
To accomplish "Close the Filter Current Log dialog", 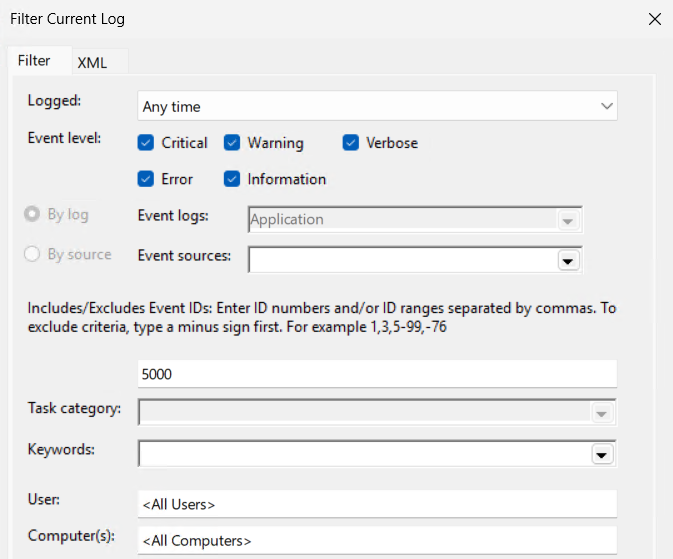I will (655, 19).
